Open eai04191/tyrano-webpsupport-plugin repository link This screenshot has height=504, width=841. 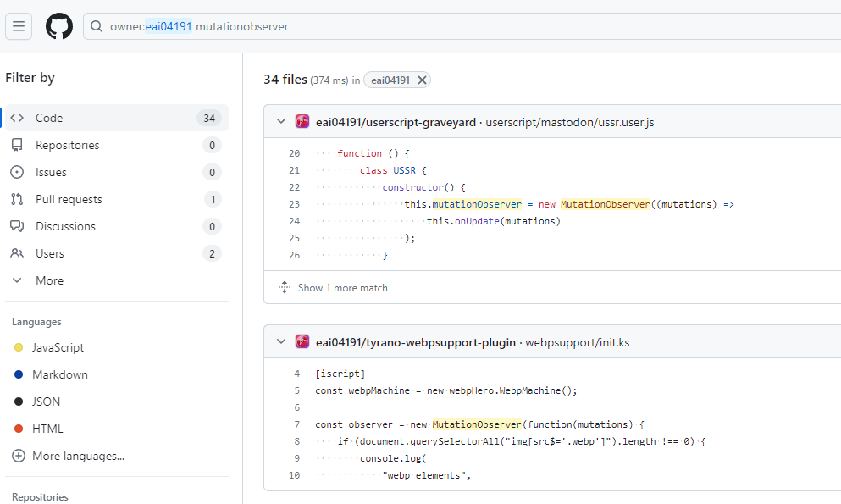click(416, 342)
